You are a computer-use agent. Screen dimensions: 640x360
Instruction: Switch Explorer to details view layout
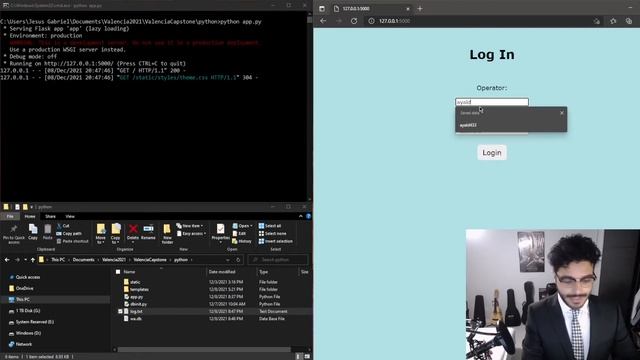click(x=298, y=356)
